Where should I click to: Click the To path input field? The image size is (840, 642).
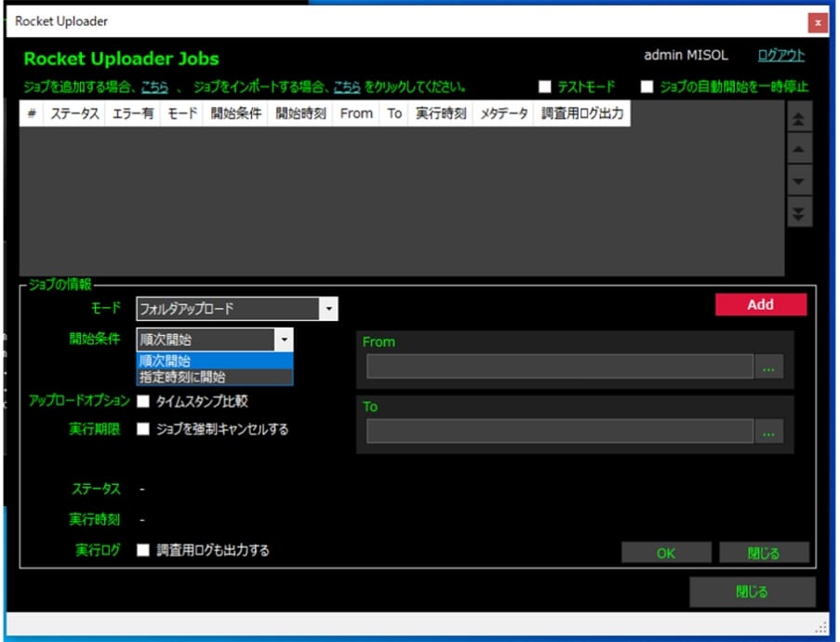point(560,432)
